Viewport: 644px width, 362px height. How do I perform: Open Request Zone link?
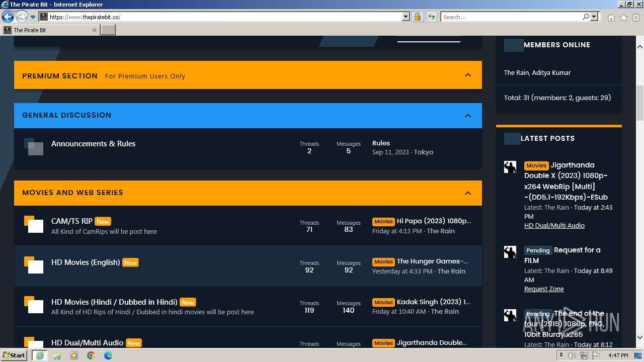click(x=544, y=289)
